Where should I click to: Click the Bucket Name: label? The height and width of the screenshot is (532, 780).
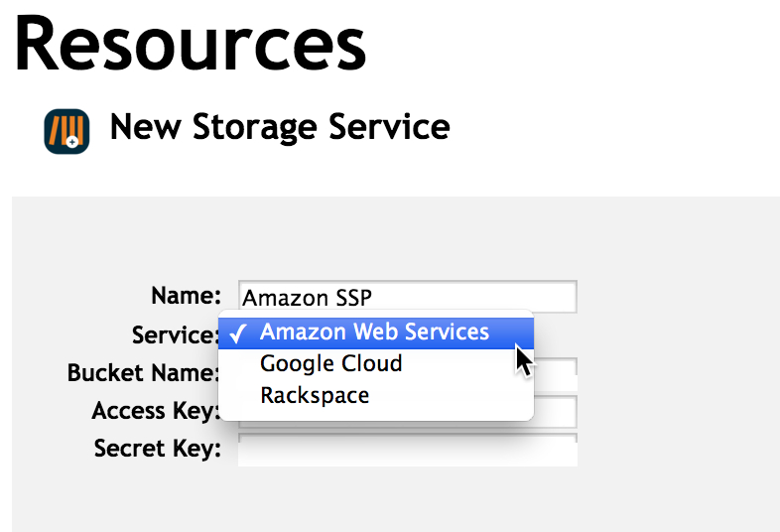pos(143,373)
